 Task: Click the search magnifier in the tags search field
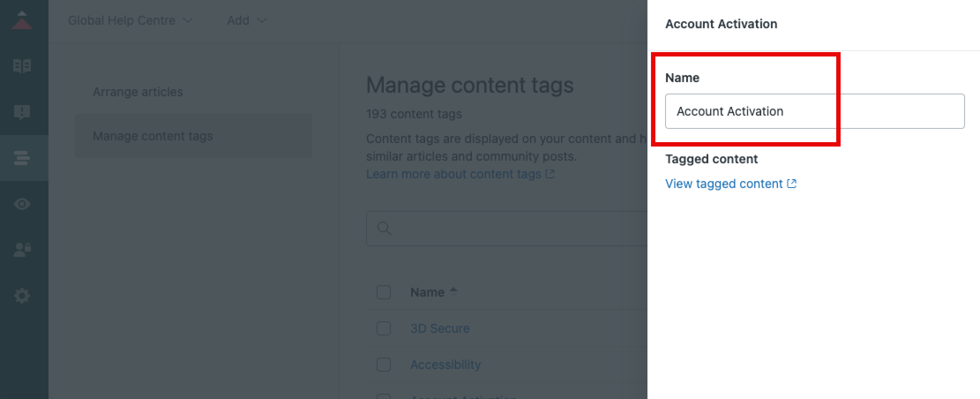384,229
